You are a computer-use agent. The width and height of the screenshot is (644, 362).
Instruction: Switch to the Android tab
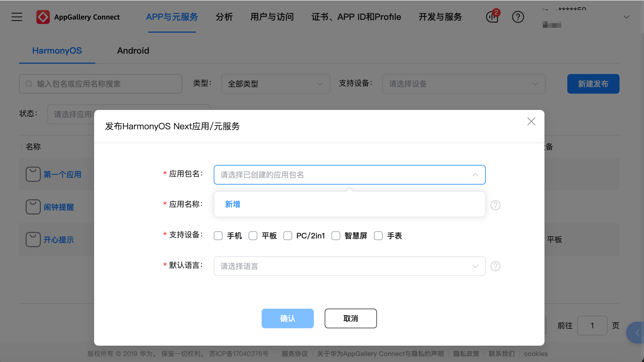pyautogui.click(x=133, y=51)
